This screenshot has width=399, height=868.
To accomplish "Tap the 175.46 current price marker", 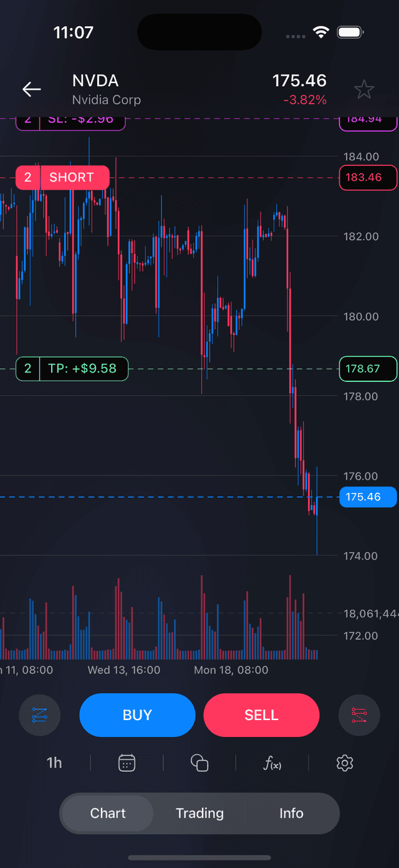I will click(x=368, y=497).
